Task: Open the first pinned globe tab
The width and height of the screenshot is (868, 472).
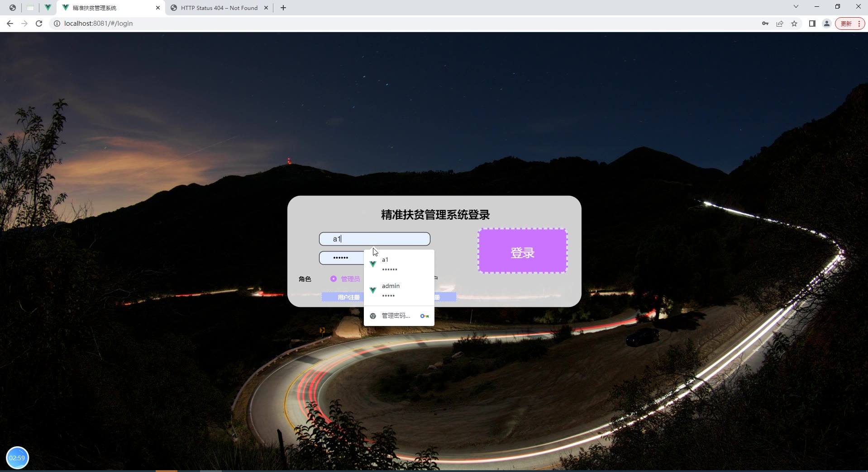Action: click(x=13, y=8)
